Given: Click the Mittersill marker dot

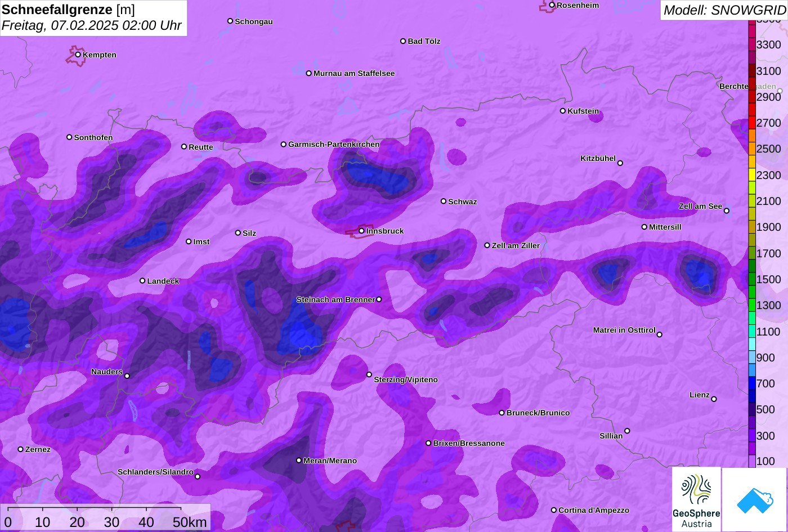Looking at the screenshot, I should [644, 227].
